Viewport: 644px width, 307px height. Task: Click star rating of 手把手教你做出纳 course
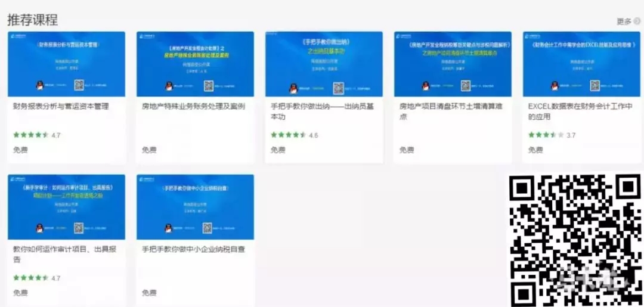(x=289, y=135)
